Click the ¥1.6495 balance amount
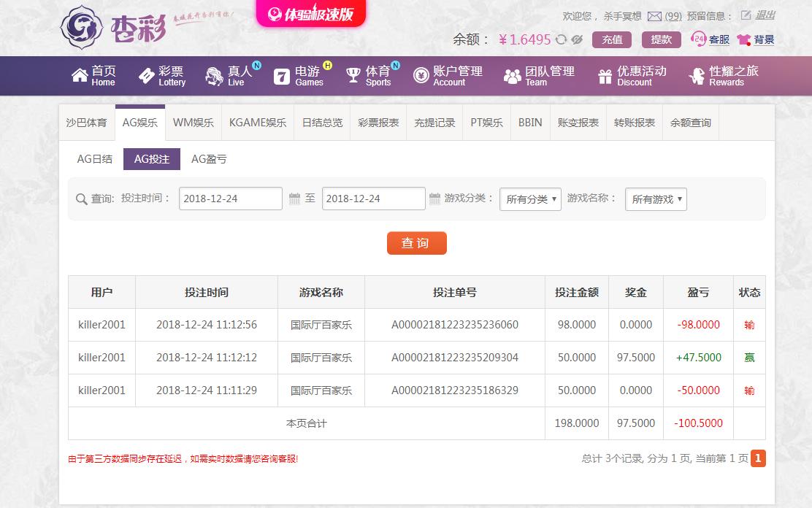Viewport: 812px width, 508px height. tap(524, 40)
